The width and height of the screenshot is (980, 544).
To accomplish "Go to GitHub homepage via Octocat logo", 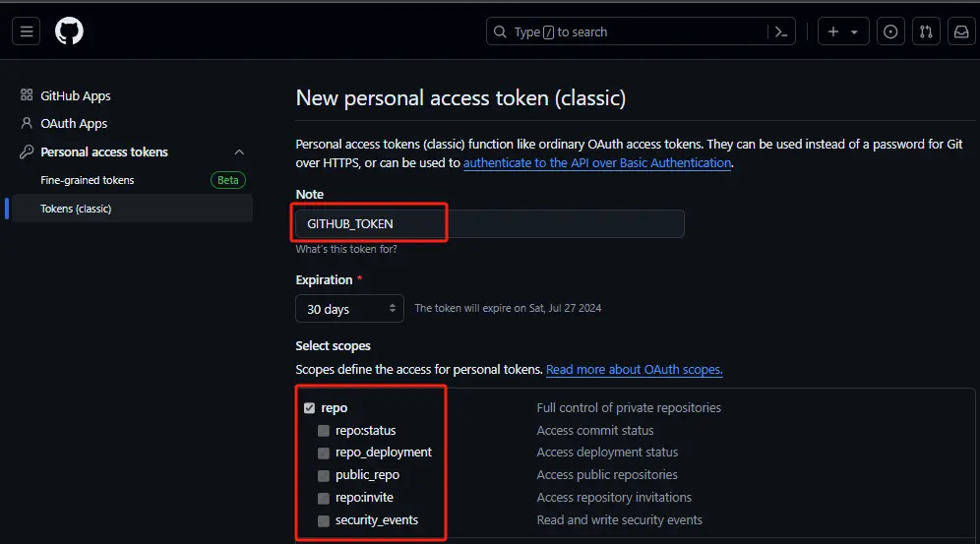I will [69, 31].
